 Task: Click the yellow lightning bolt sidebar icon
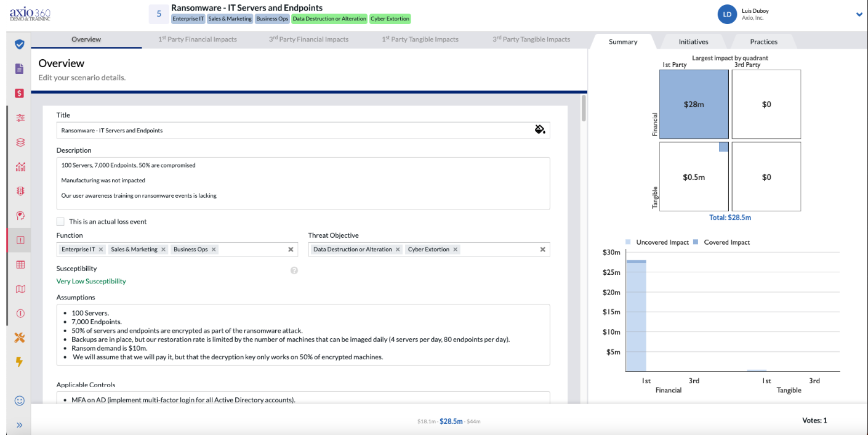(20, 362)
